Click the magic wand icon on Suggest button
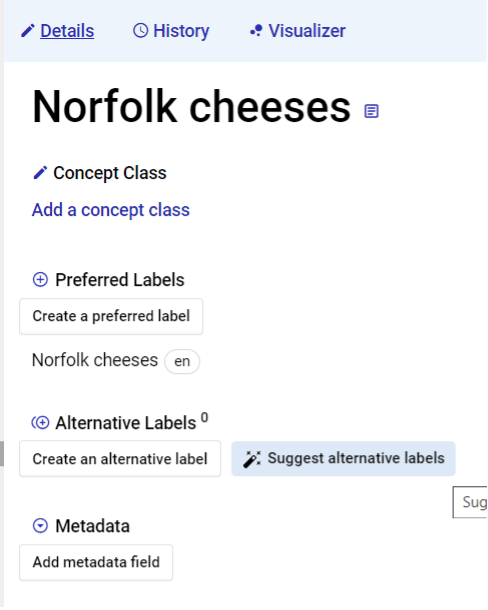This screenshot has width=488, height=610. tap(252, 459)
